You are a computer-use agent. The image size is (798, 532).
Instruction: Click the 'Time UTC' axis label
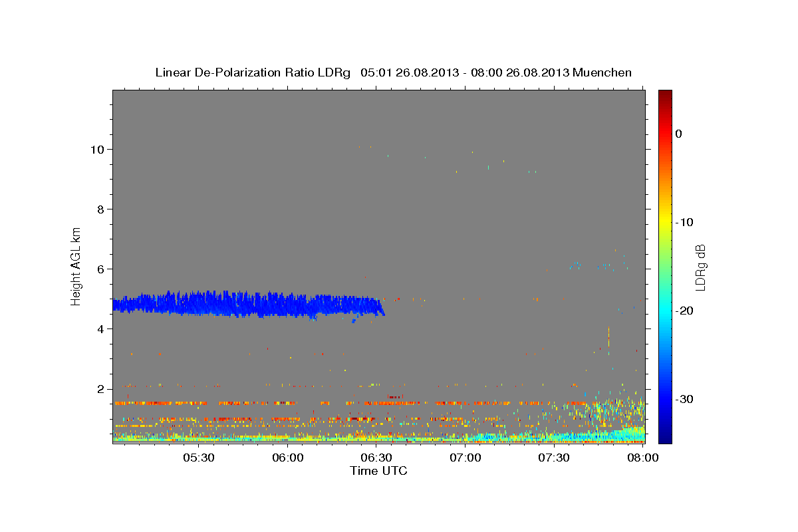click(x=378, y=471)
